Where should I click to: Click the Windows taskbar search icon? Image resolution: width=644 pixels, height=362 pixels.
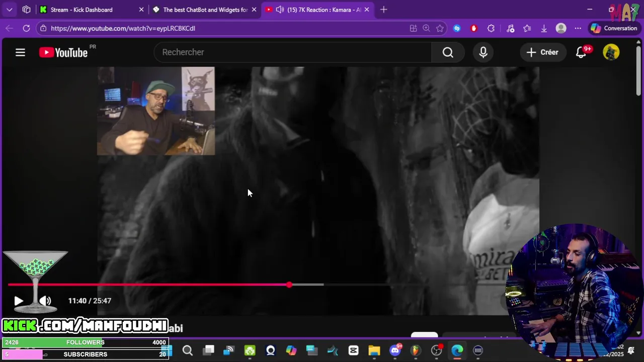188,350
